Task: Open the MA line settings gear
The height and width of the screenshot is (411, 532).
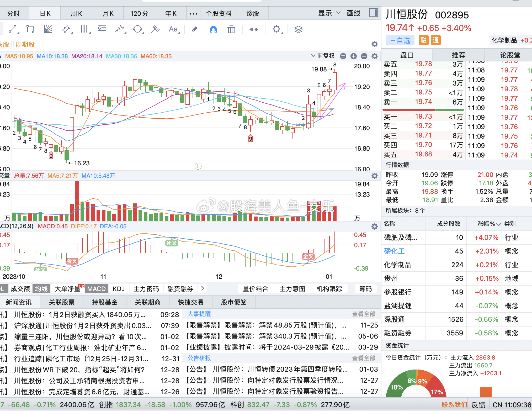Action: point(375,56)
